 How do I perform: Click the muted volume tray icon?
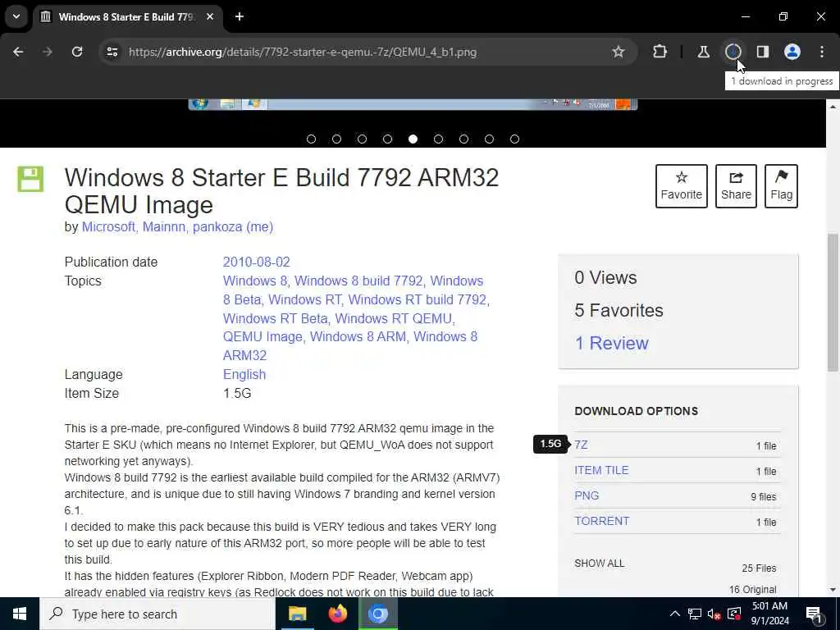(x=714, y=614)
